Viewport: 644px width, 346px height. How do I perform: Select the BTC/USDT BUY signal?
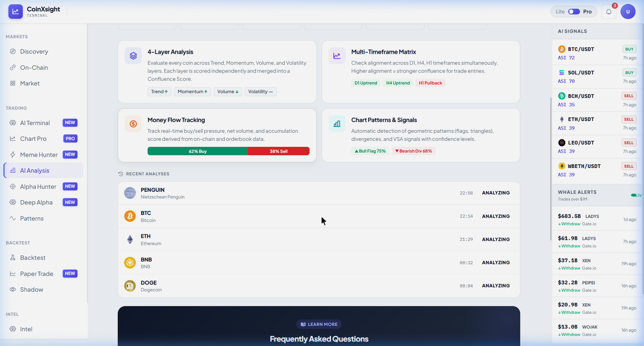click(597, 53)
